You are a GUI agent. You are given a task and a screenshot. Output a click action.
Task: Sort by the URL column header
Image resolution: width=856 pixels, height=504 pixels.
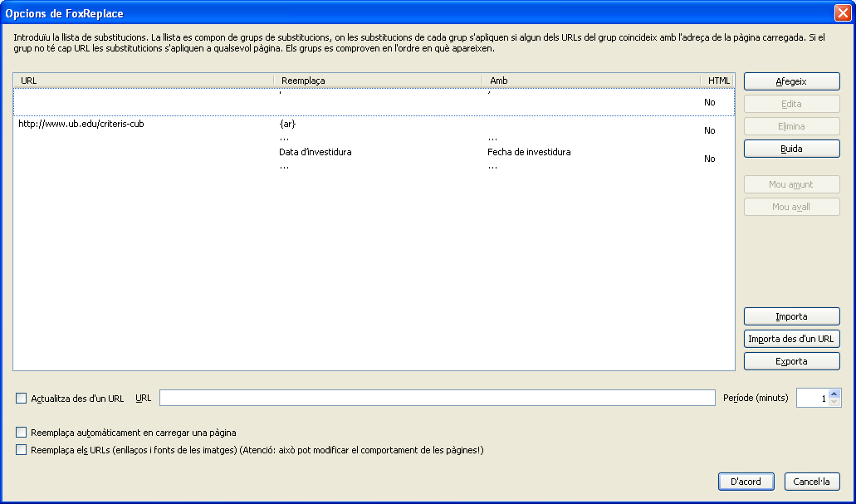[143, 81]
